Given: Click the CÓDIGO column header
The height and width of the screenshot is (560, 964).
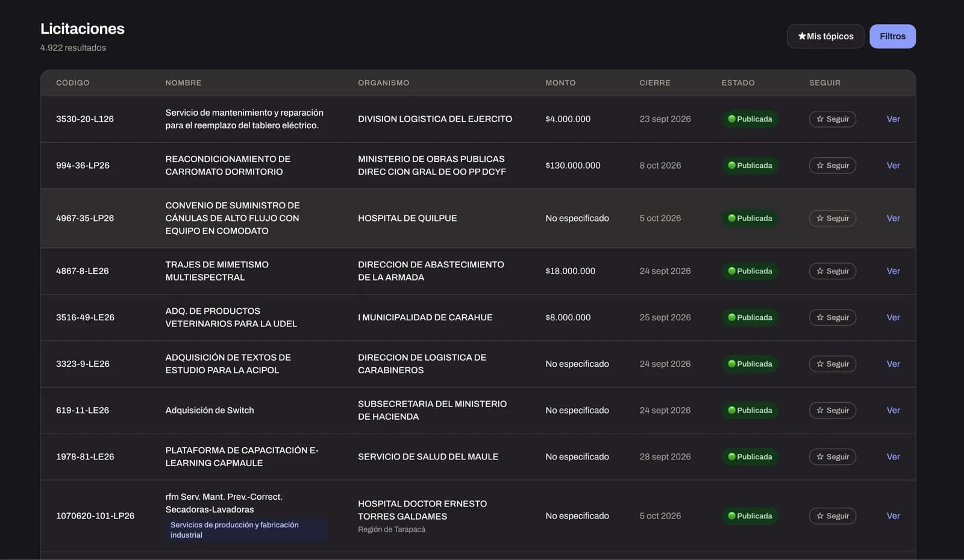Looking at the screenshot, I should (x=72, y=82).
